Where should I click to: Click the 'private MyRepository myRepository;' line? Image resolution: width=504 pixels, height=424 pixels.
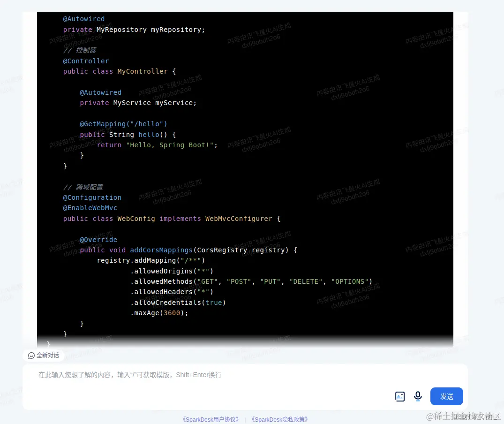coord(134,30)
